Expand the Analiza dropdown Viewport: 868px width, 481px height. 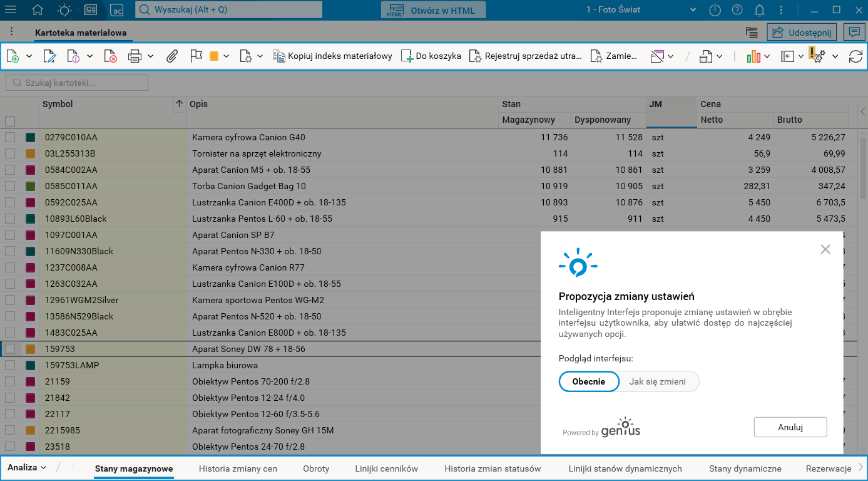point(27,467)
